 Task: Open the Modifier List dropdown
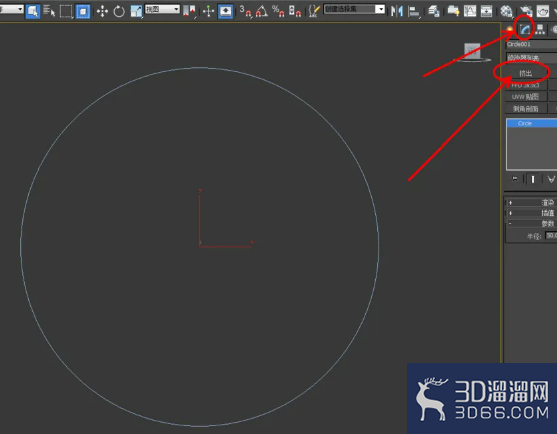click(x=531, y=58)
